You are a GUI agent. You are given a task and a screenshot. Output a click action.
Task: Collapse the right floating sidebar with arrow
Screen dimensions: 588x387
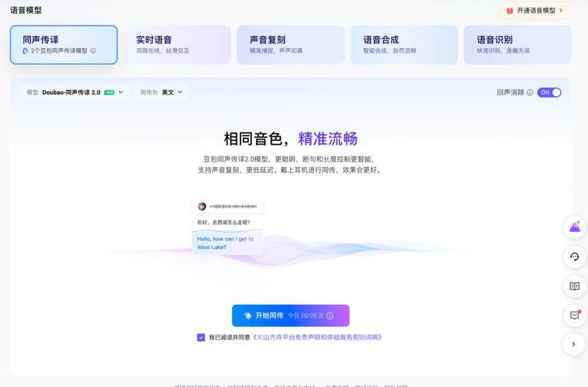point(575,345)
